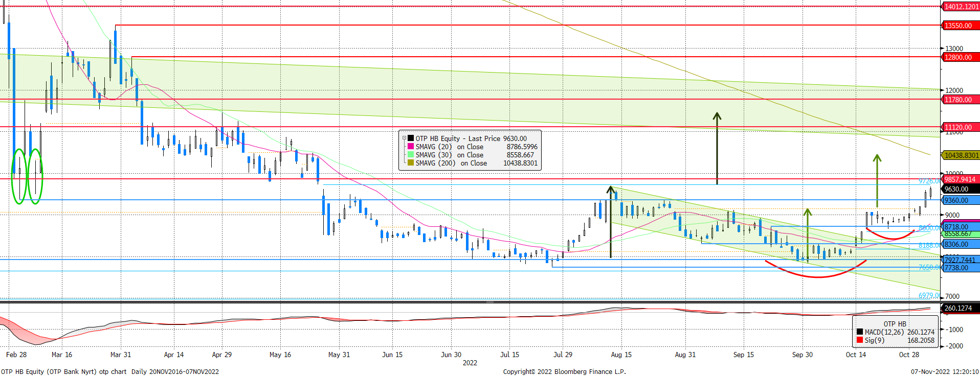Click the Jul 15 date on the time axis

[509, 355]
